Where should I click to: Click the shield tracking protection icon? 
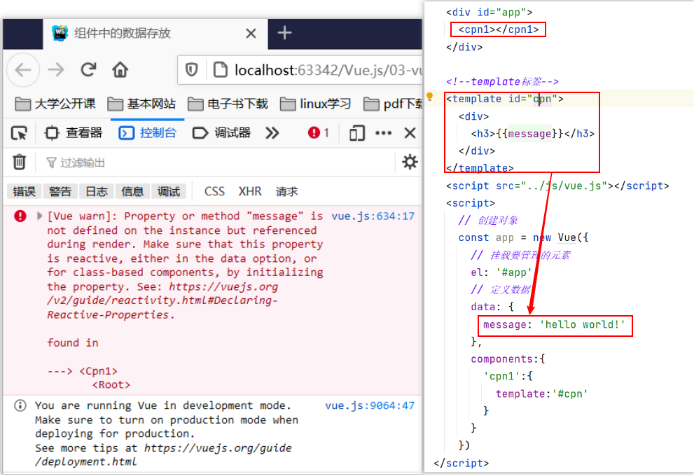point(191,70)
